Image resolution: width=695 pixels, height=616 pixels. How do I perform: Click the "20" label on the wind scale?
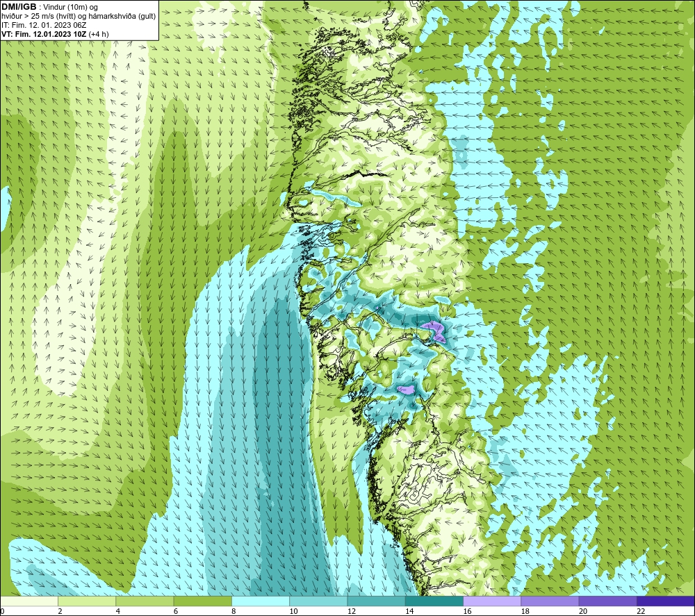click(x=583, y=611)
